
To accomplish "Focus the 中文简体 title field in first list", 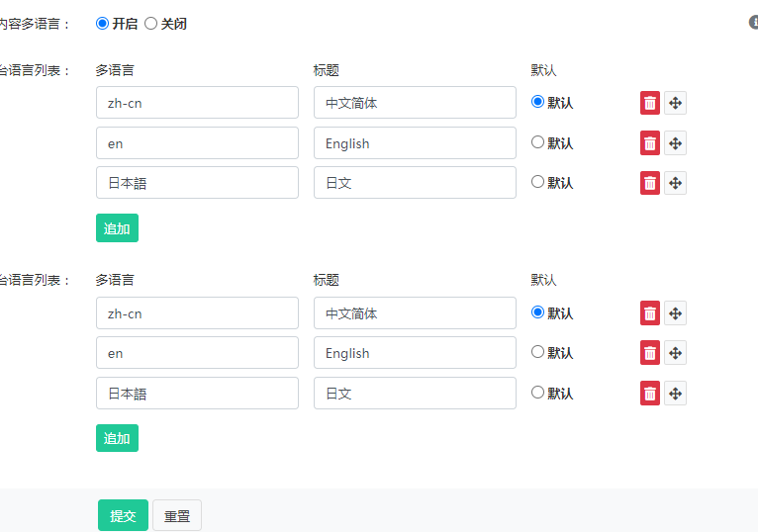I will pyautogui.click(x=415, y=103).
